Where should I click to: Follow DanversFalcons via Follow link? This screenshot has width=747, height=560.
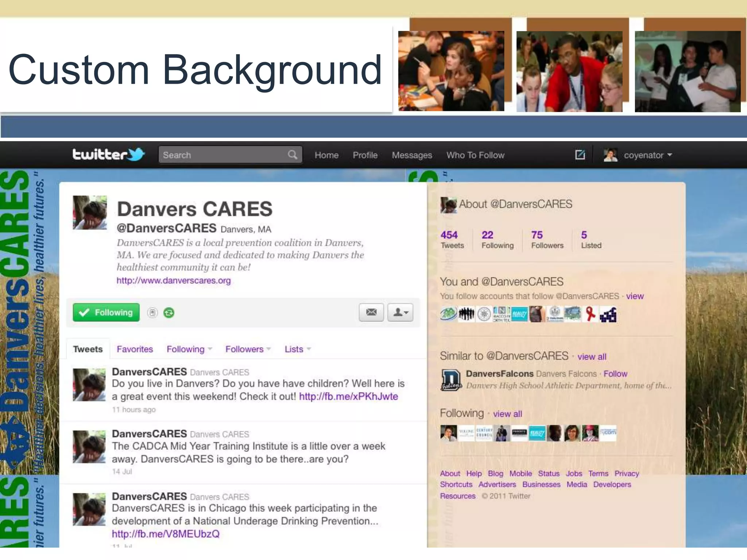tap(615, 374)
